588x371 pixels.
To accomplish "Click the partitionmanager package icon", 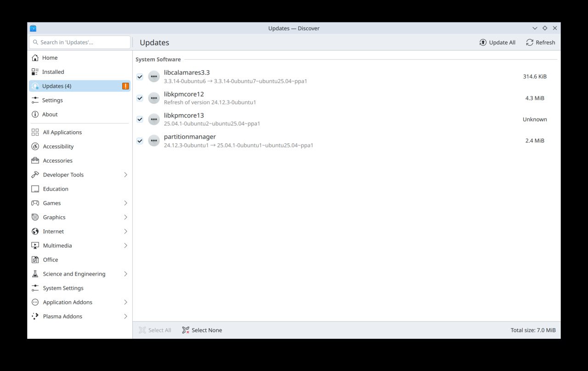I will pyautogui.click(x=154, y=141).
